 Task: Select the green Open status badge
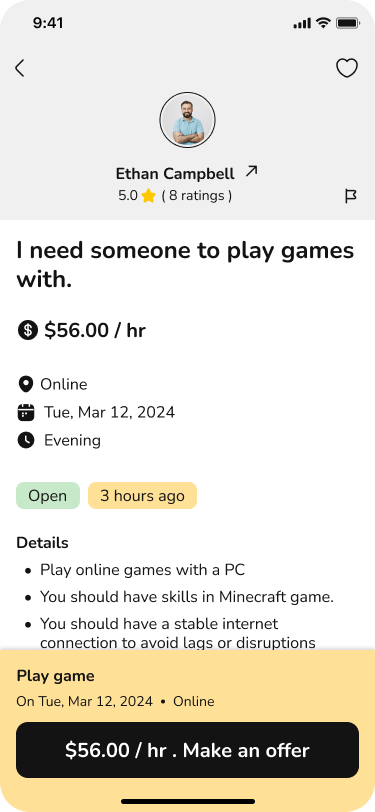(x=48, y=496)
